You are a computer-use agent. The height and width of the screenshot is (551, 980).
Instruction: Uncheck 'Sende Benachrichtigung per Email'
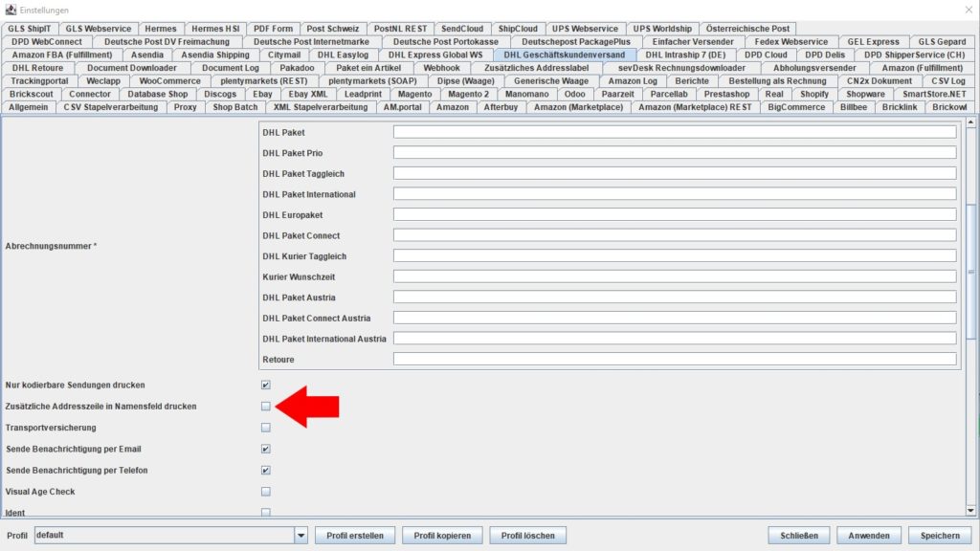point(266,449)
